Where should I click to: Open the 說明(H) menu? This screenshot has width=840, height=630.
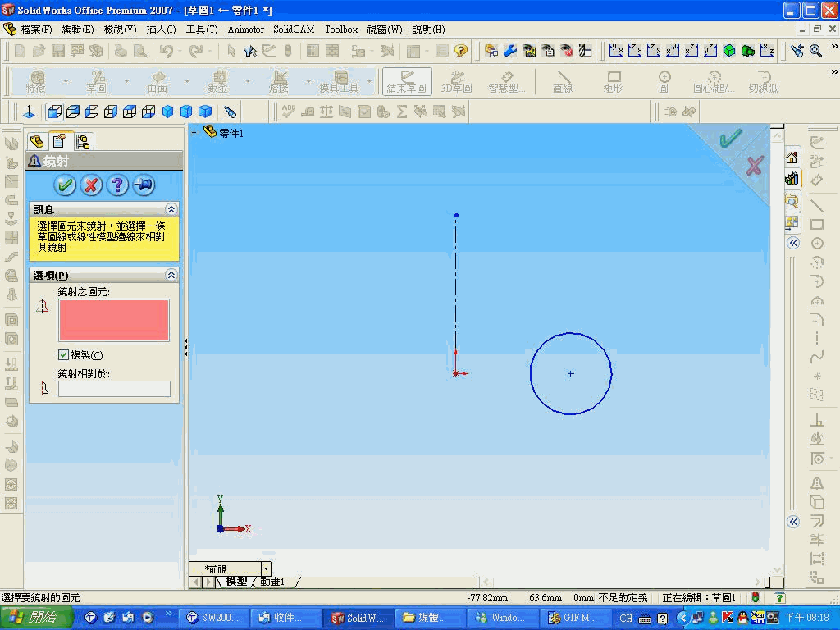[428, 30]
